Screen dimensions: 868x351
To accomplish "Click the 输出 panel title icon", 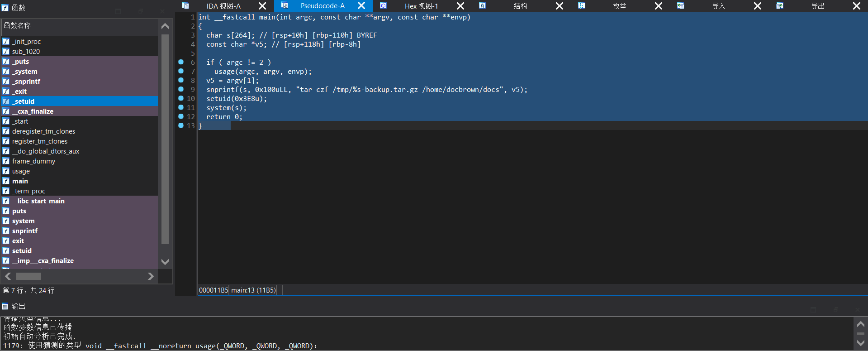I will click(5, 307).
